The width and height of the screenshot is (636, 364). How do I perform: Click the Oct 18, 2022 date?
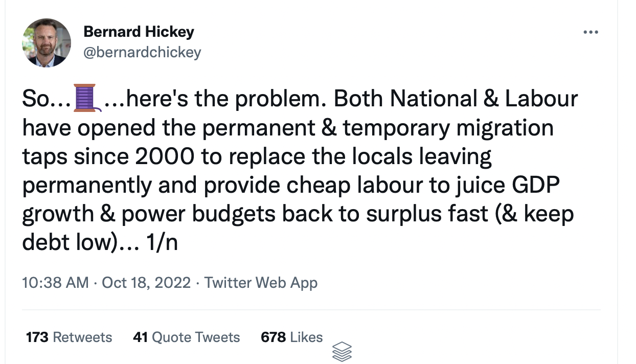click(x=146, y=283)
